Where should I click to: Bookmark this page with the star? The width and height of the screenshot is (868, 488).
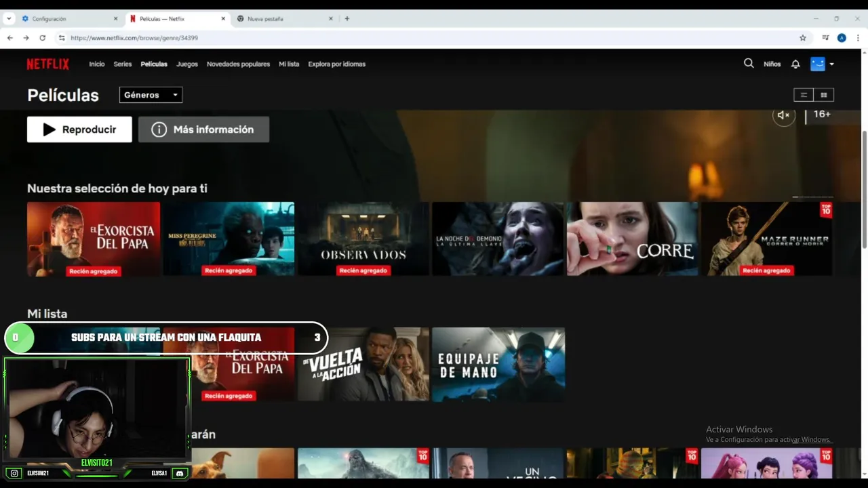coord(803,38)
